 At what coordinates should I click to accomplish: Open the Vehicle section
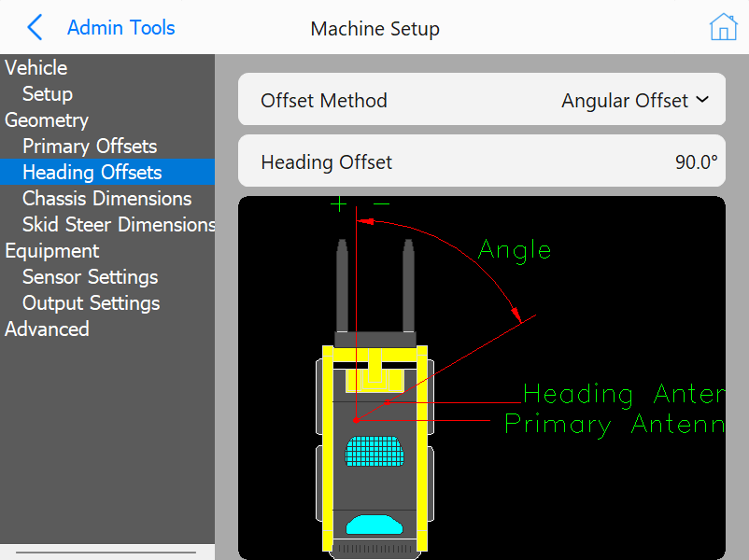tap(35, 68)
